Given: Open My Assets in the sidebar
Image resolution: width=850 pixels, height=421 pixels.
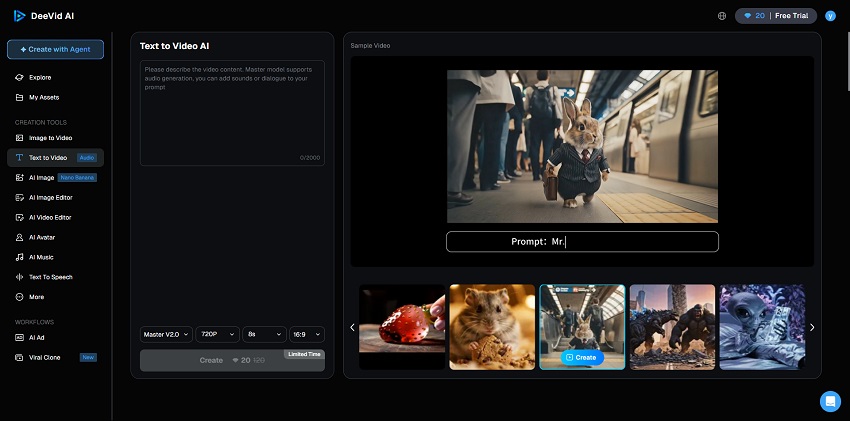Looking at the screenshot, I should point(55,98).
